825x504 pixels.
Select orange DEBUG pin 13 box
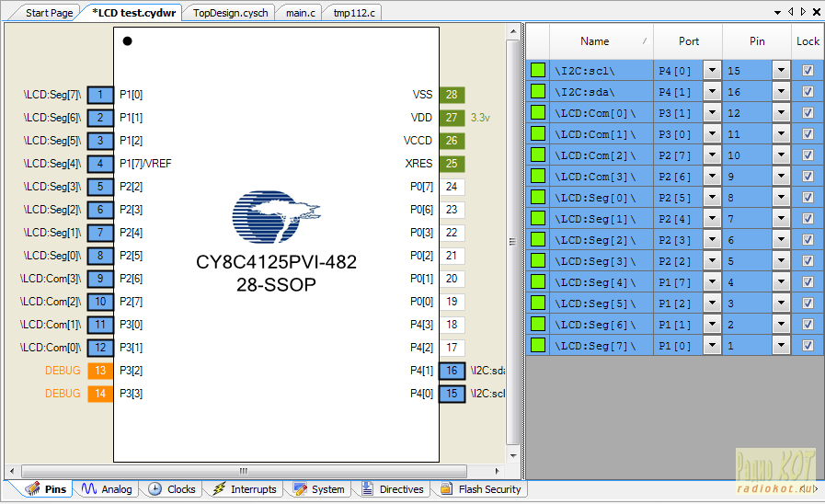pos(100,371)
